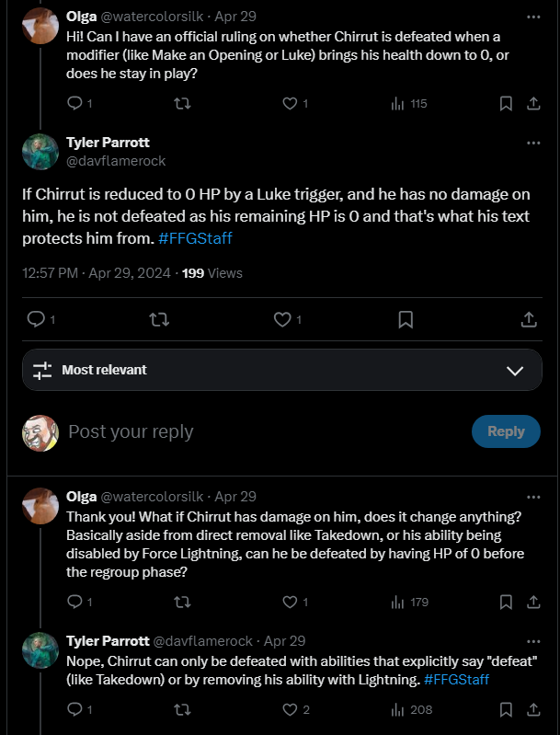Screen dimensions: 560x735
Task: Open @watercolorsilk handle in first tweet
Action: click(152, 17)
